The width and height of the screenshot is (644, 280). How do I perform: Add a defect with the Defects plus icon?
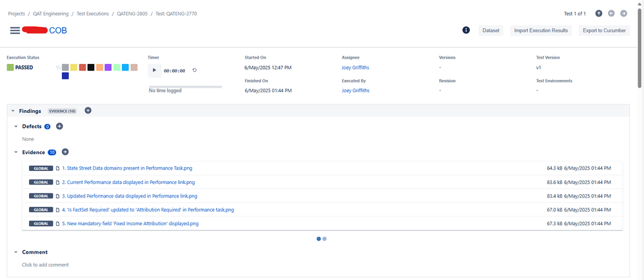click(59, 126)
